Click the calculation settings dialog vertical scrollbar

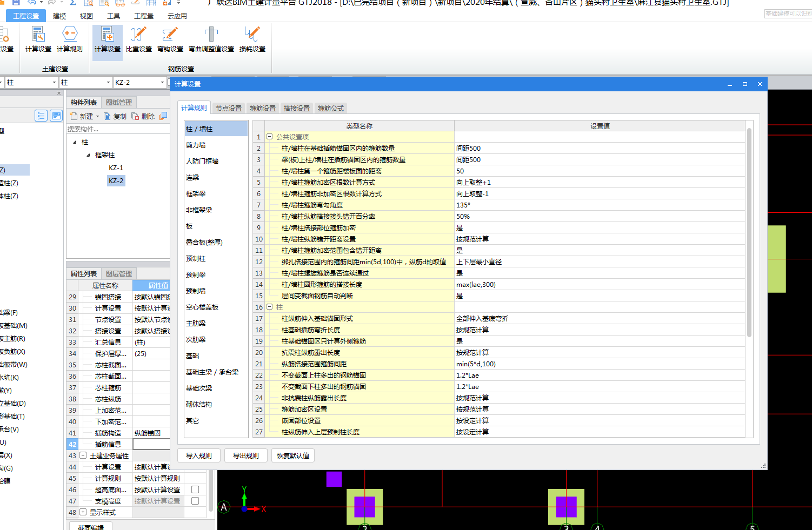tap(749, 232)
